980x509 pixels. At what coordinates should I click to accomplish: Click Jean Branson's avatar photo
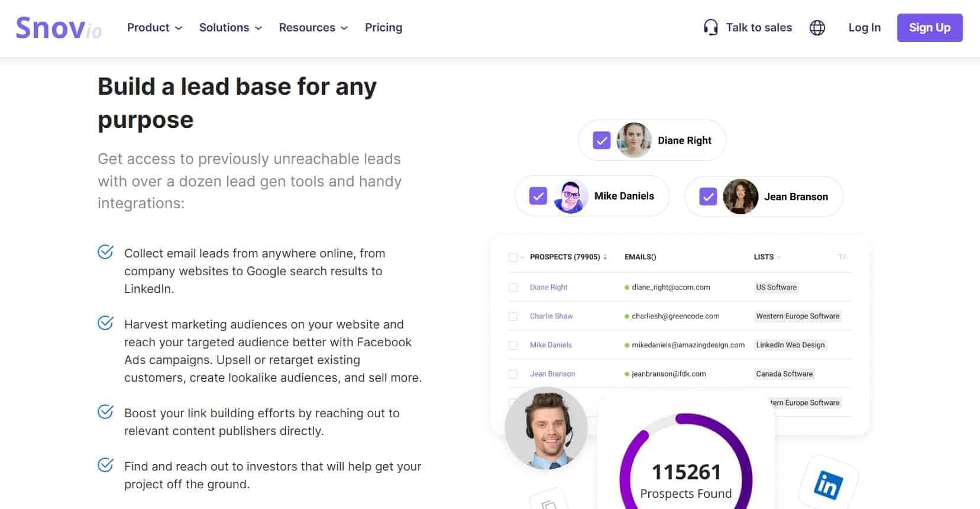pyautogui.click(x=740, y=196)
